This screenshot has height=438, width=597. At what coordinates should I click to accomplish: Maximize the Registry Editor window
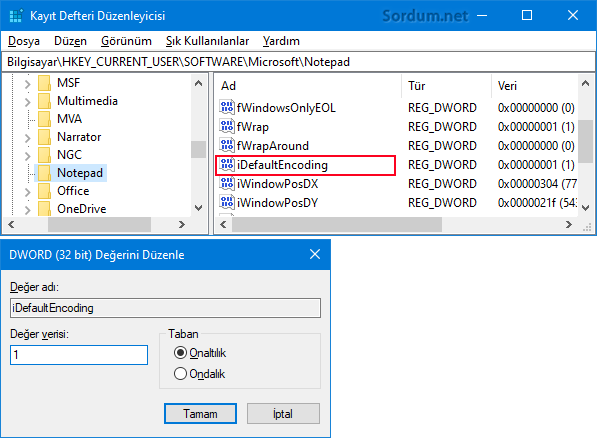(527, 15)
